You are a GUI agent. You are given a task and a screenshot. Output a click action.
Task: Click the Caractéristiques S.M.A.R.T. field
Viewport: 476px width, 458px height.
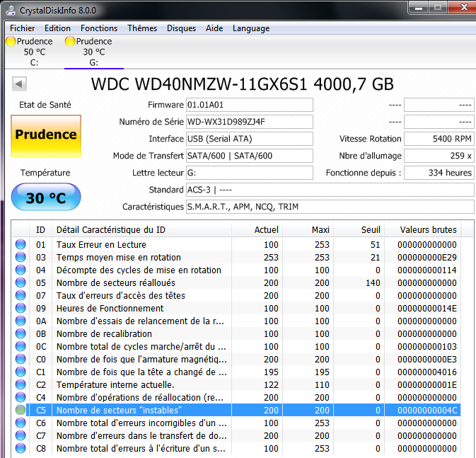pyautogui.click(x=330, y=207)
